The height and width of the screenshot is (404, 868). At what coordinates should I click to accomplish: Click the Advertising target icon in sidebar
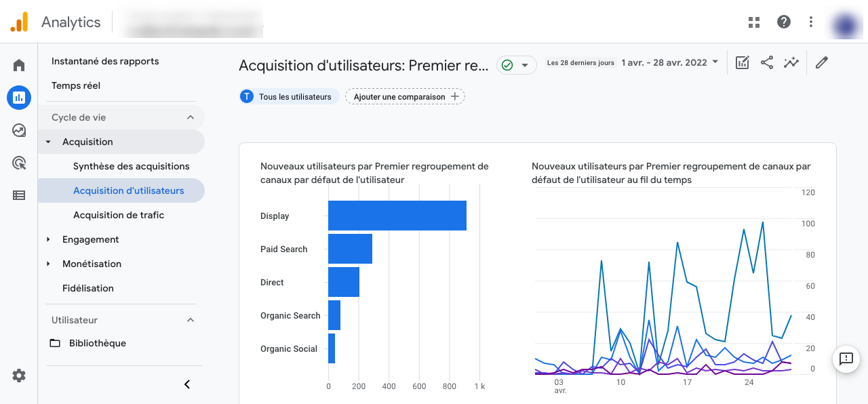coord(19,163)
